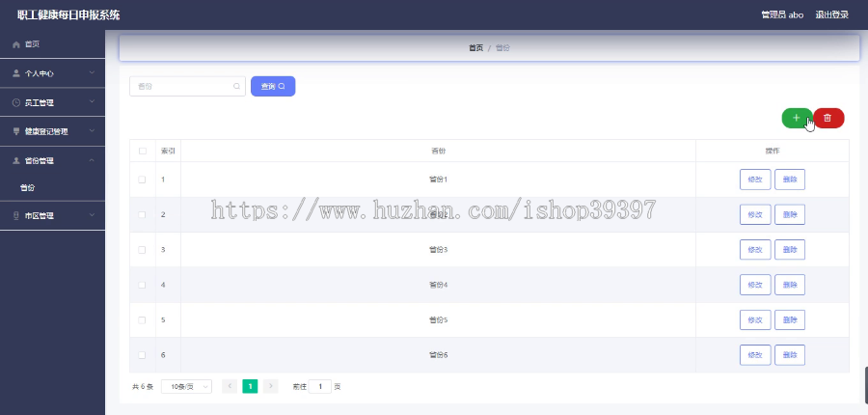868x415 pixels.
Task: Click the 职工健康每日申报系统 title
Action: pyautogui.click(x=68, y=15)
